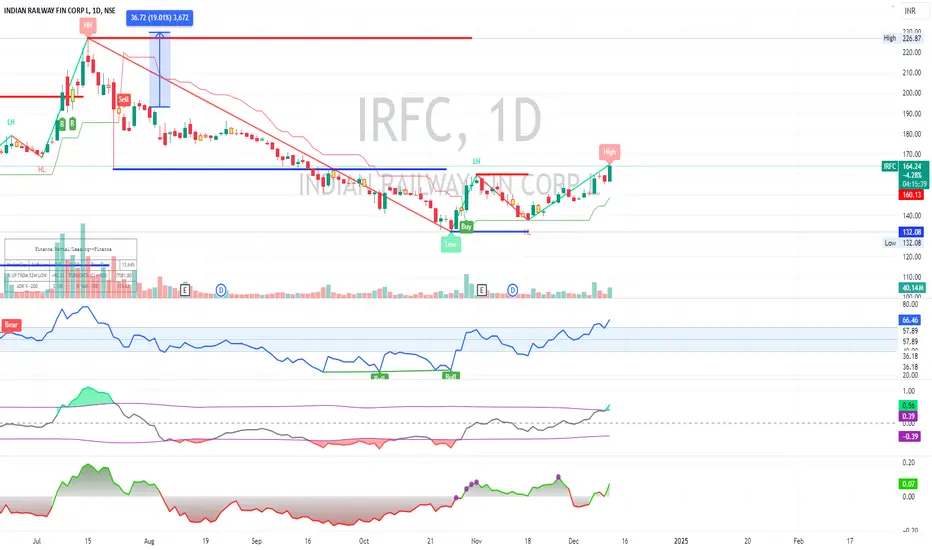Click the 180.00 price scale level
The height and width of the screenshot is (550, 932).
pos(912,134)
